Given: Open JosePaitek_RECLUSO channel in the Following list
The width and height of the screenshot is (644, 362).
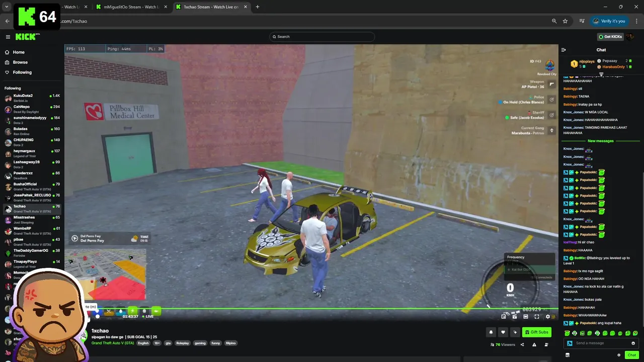Looking at the screenshot, I should 32,197.
